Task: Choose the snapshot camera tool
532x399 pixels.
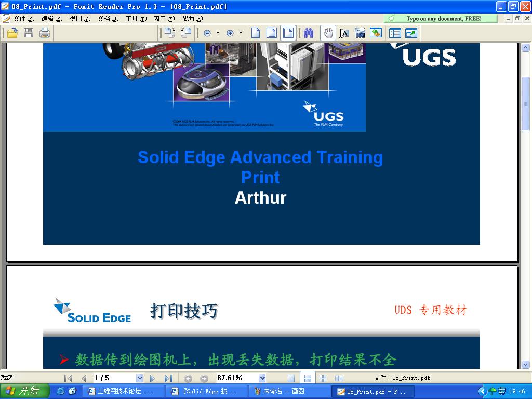Action: [x=360, y=33]
